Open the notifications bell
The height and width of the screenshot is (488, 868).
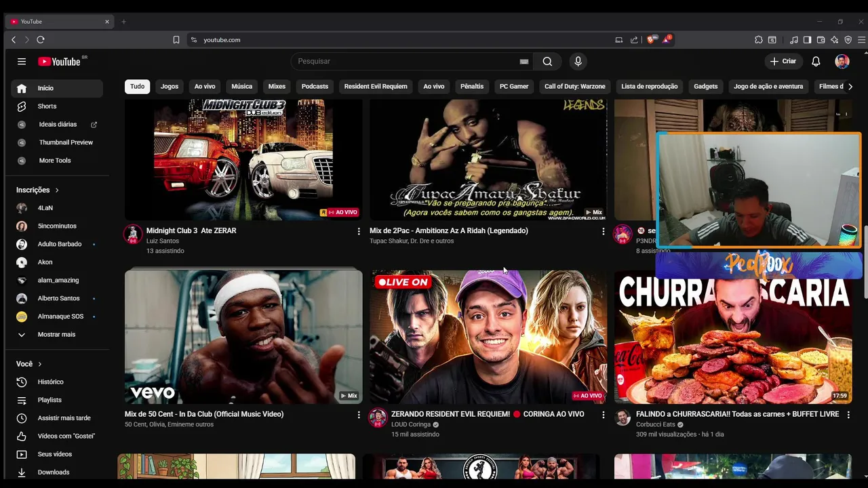coord(816,61)
